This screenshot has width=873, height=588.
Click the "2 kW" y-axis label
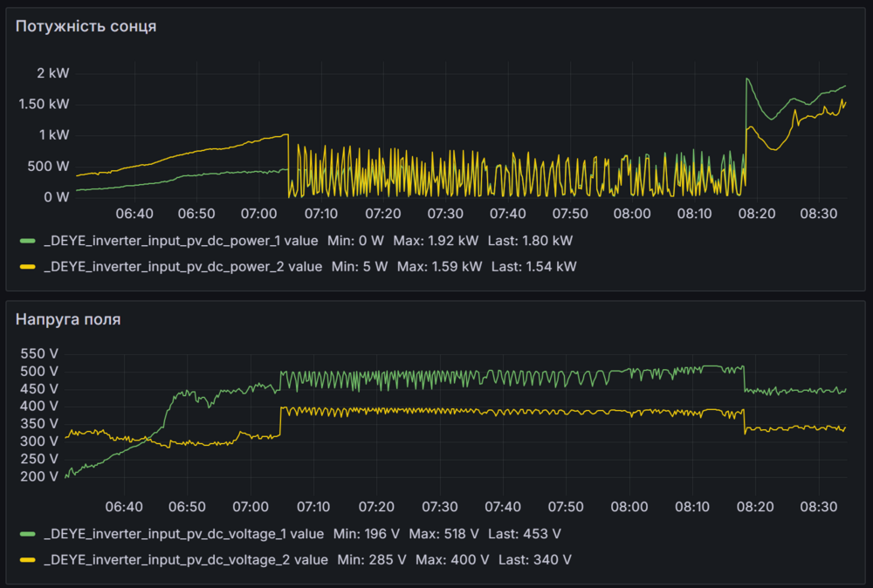click(x=52, y=73)
